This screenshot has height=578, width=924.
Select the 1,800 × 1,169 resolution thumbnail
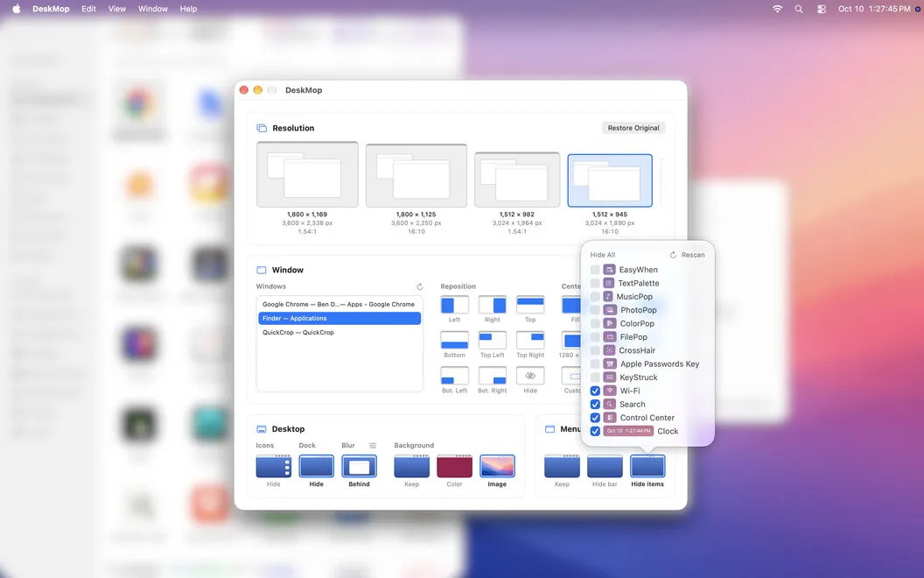[307, 174]
